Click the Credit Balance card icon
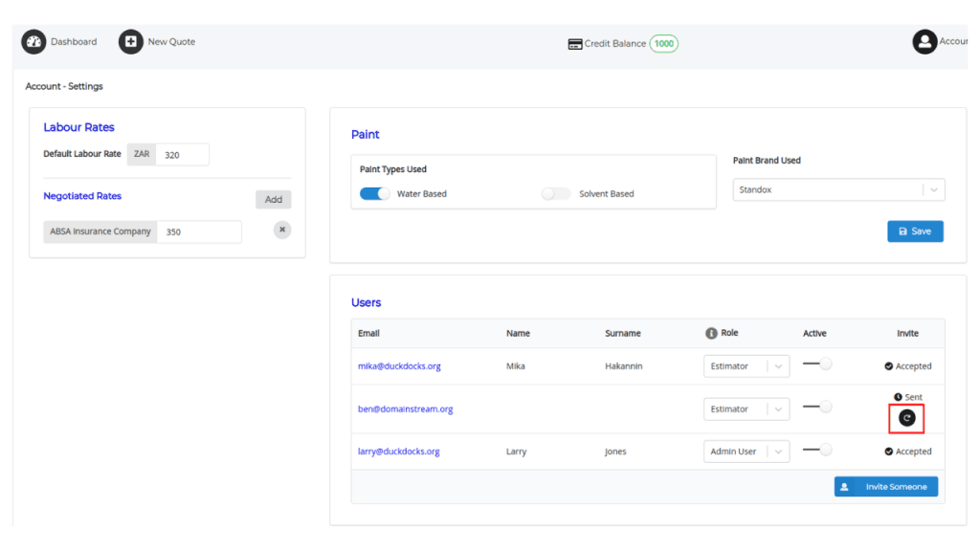The width and height of the screenshot is (980, 551). tap(574, 44)
